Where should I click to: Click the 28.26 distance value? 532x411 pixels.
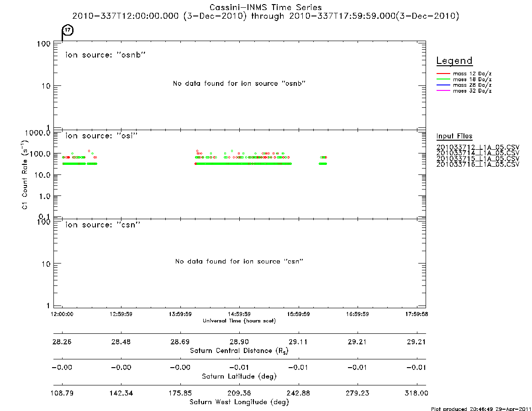[x=62, y=342]
